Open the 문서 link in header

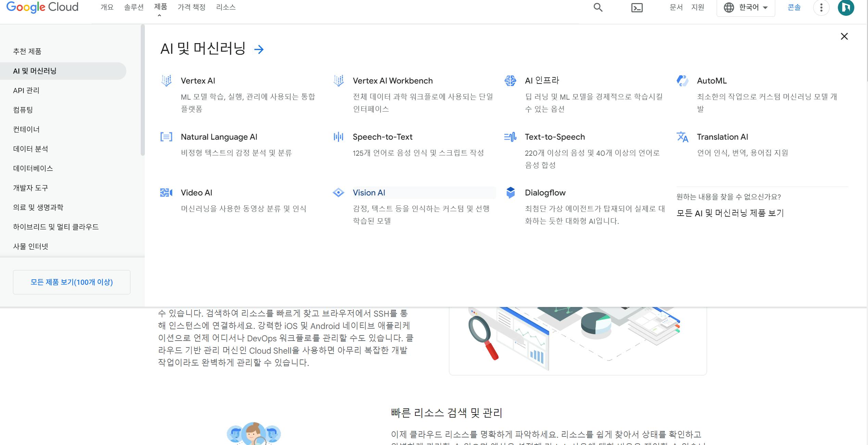[676, 7]
